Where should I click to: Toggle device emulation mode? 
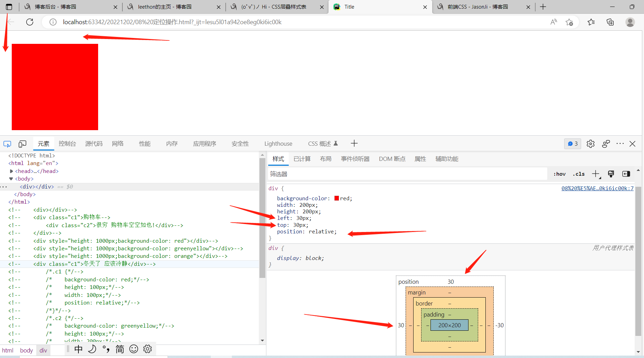click(22, 144)
